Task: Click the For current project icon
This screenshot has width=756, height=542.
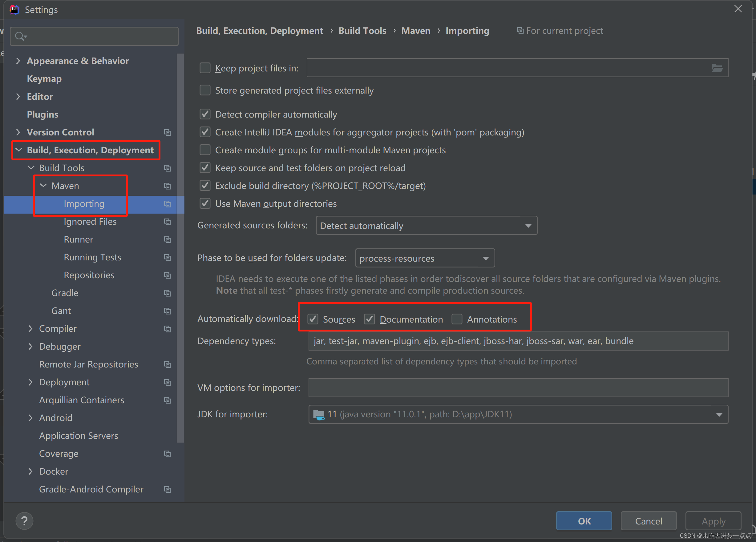Action: click(x=520, y=30)
